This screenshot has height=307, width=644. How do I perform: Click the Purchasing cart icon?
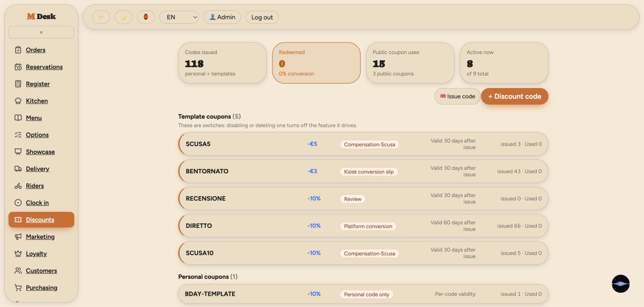click(x=18, y=288)
